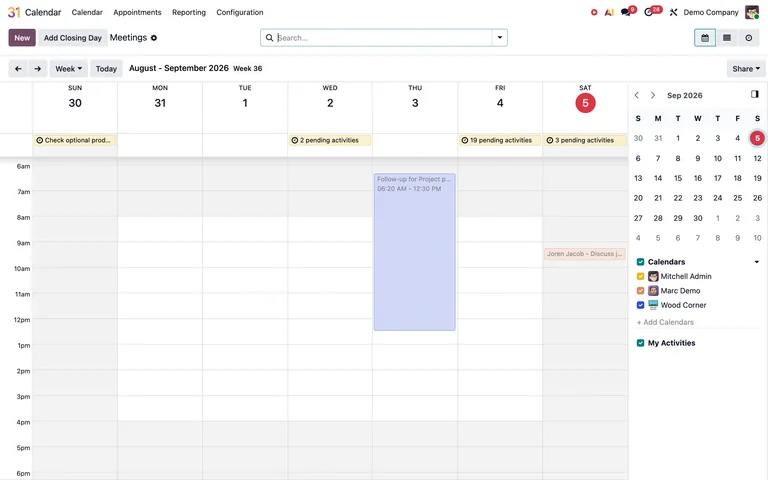The image size is (768, 480).
Task: Click the Add Calendars link
Action: pos(665,322)
